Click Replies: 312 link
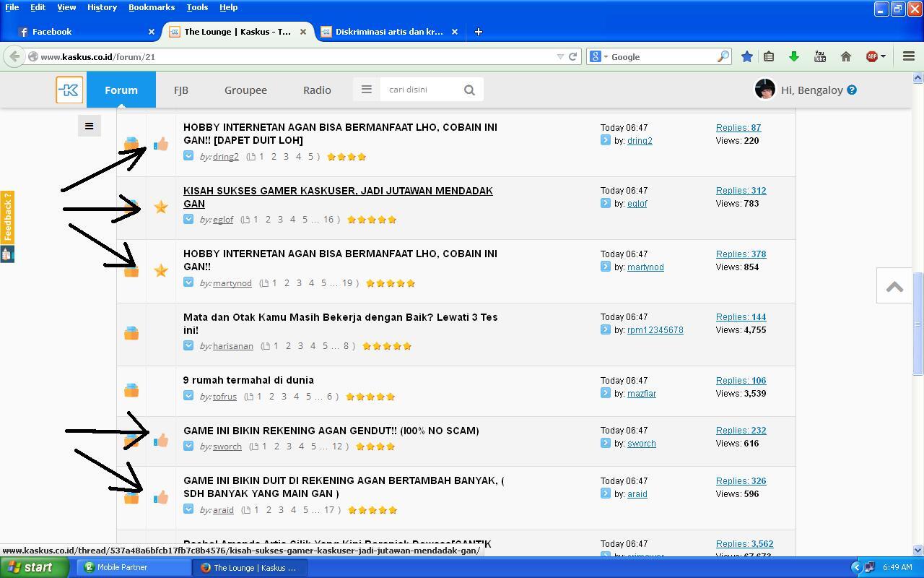This screenshot has height=578, width=924. pyautogui.click(x=741, y=191)
